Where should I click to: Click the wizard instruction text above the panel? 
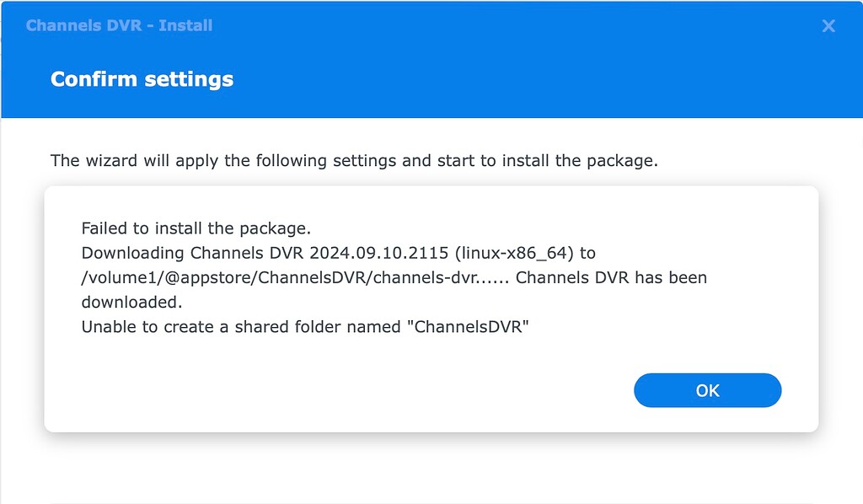click(355, 160)
